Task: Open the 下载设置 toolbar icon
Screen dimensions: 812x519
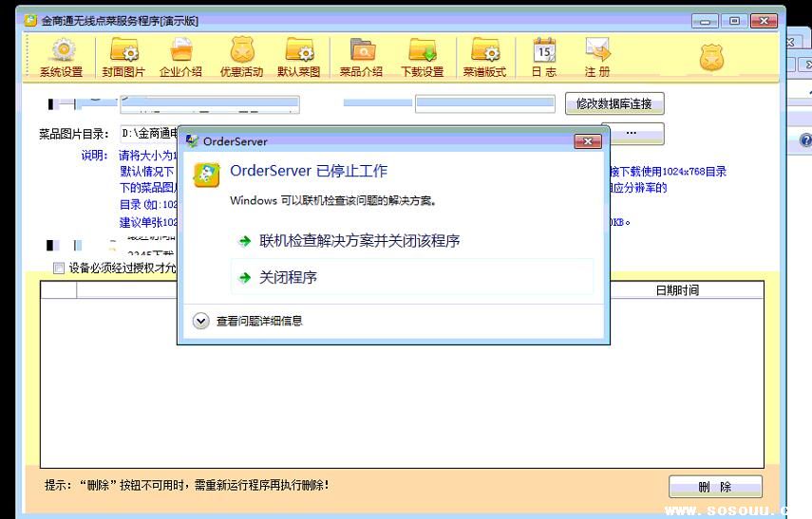Action: [x=423, y=58]
